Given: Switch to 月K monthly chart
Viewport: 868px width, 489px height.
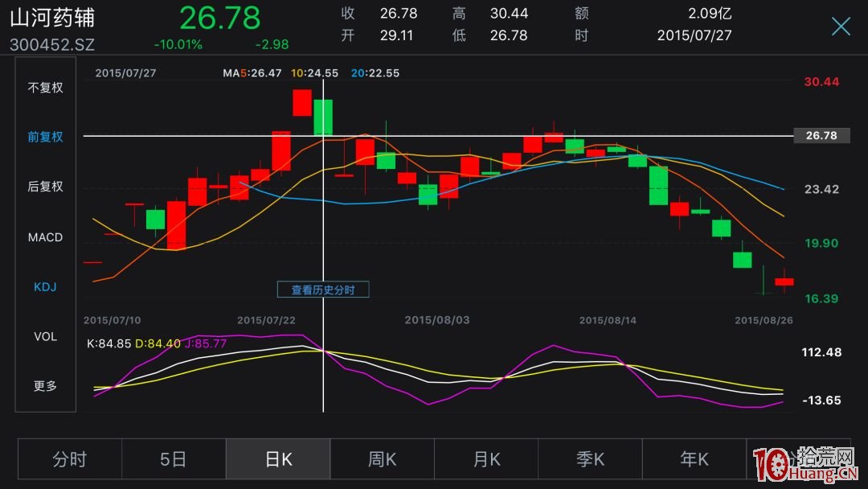Looking at the screenshot, I should pyautogui.click(x=486, y=459).
